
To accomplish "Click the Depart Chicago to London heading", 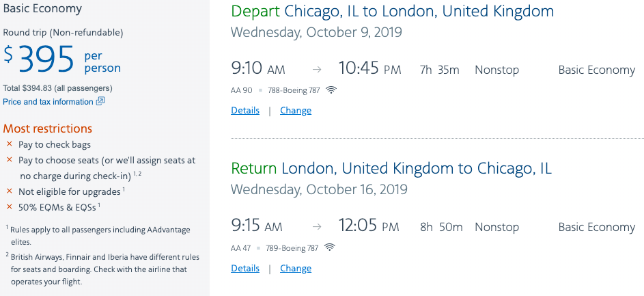I will tap(393, 12).
